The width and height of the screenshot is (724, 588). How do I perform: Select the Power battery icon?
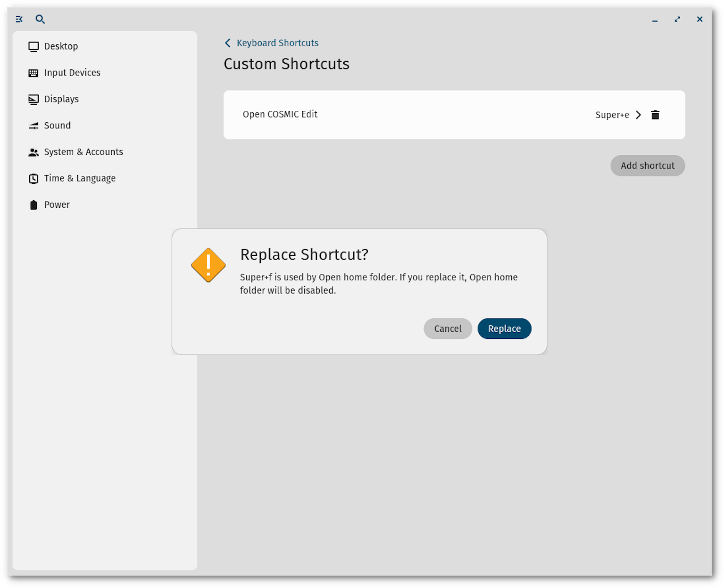pyautogui.click(x=33, y=204)
